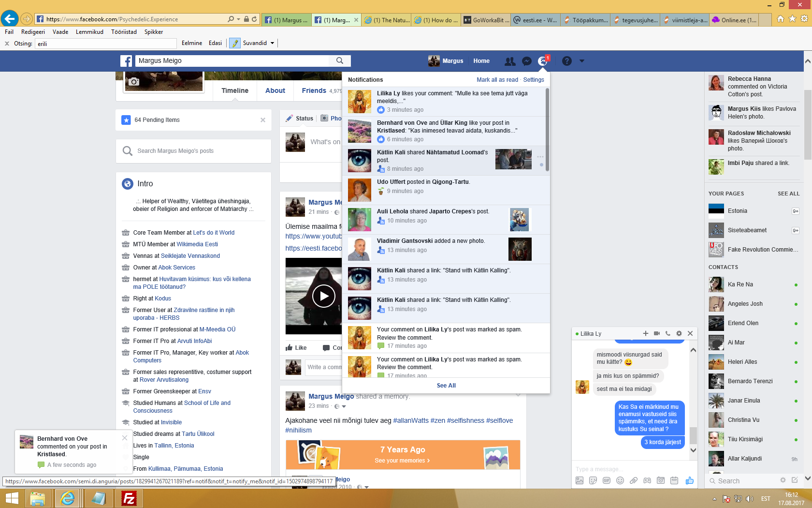Switch to the About tab

(x=275, y=90)
